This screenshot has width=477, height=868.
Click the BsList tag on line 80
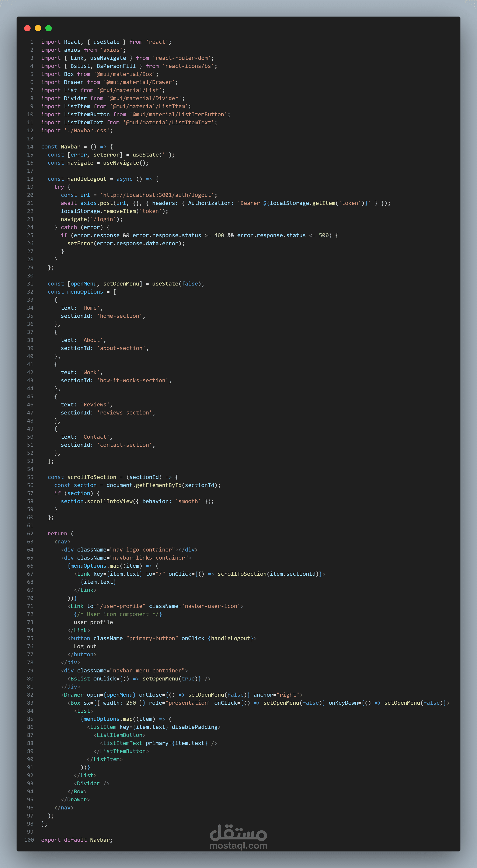coord(80,679)
